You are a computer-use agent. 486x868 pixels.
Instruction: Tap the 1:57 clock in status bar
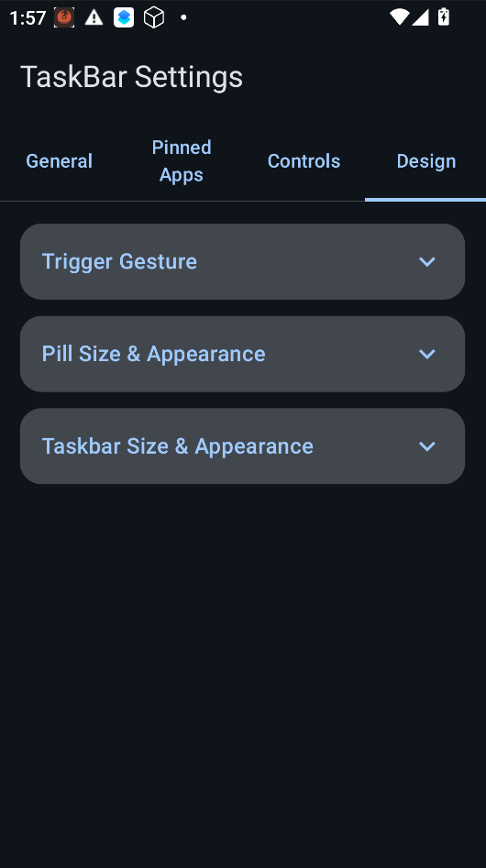click(28, 17)
